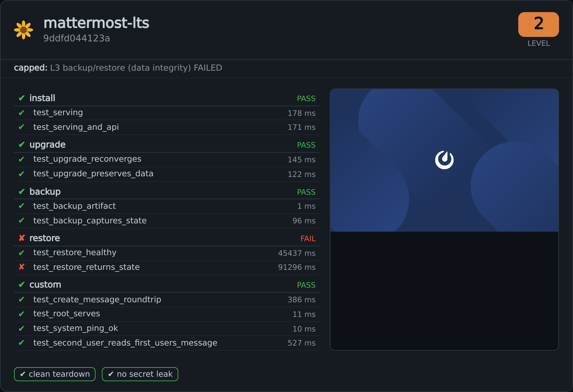
Task: Click the check icon beside test_upgrade_preserves_data
Action: (22, 174)
